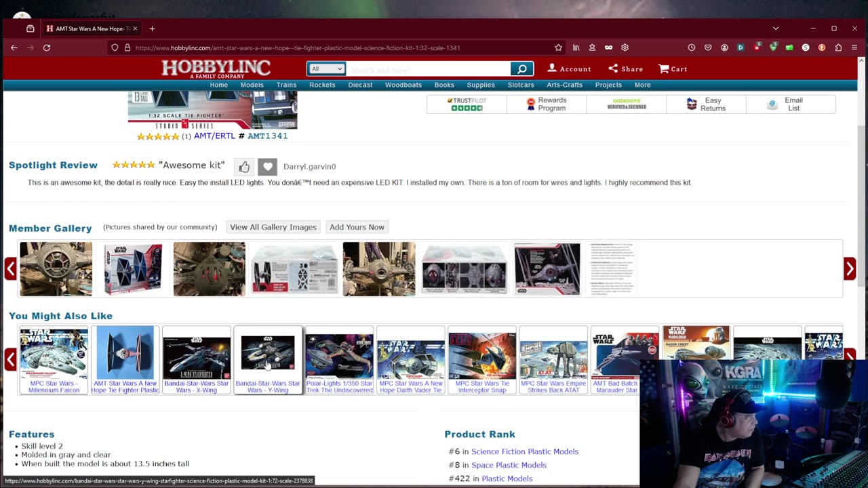Open the shopping Cart

pos(673,68)
